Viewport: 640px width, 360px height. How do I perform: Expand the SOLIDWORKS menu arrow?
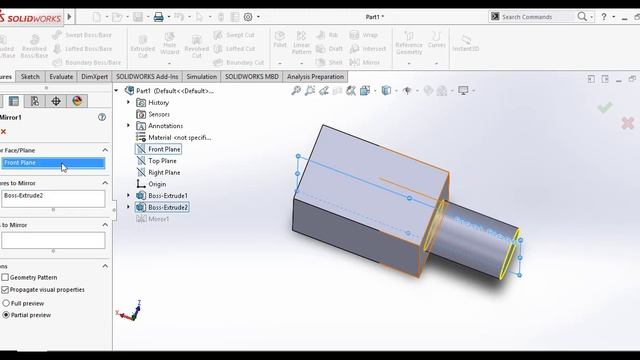tap(69, 17)
